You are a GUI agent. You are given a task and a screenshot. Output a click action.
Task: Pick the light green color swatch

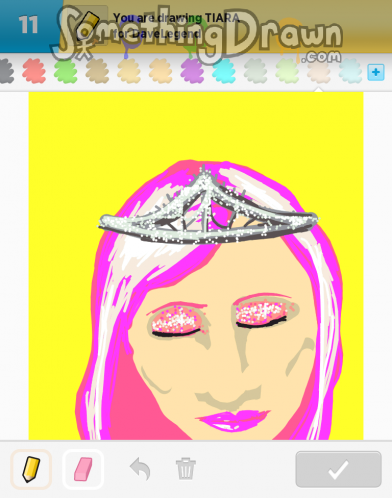point(66,71)
